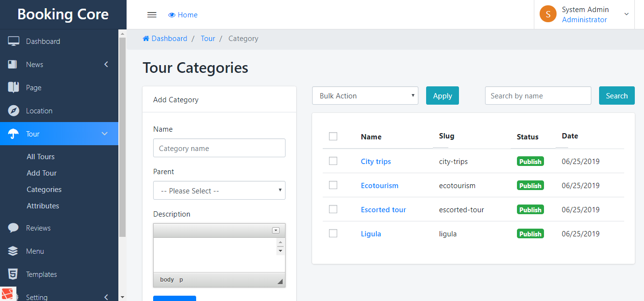Tick the select-all checkbox in table header
This screenshot has width=644, height=301.
click(x=333, y=137)
